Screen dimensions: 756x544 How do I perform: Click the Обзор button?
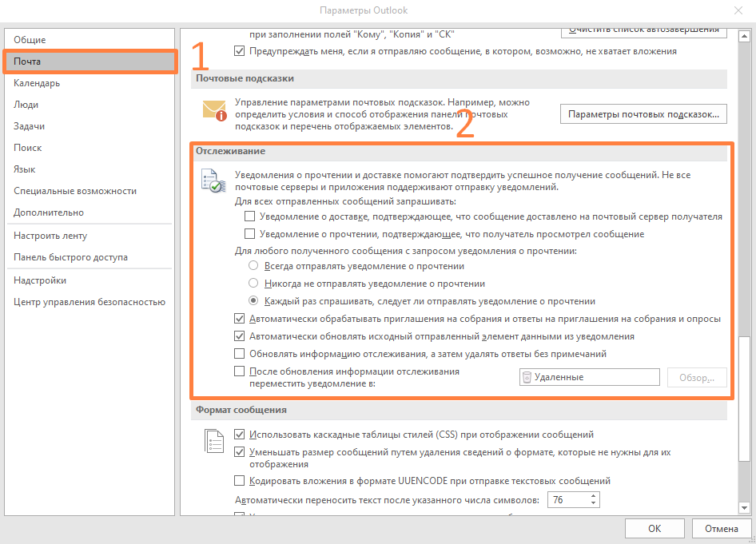(x=697, y=377)
